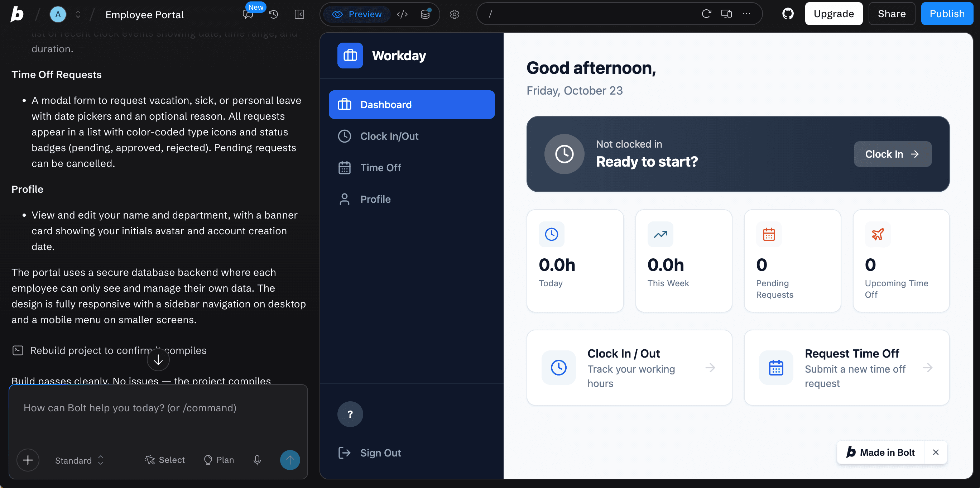
Task: Open the account avatar A
Action: tap(58, 14)
